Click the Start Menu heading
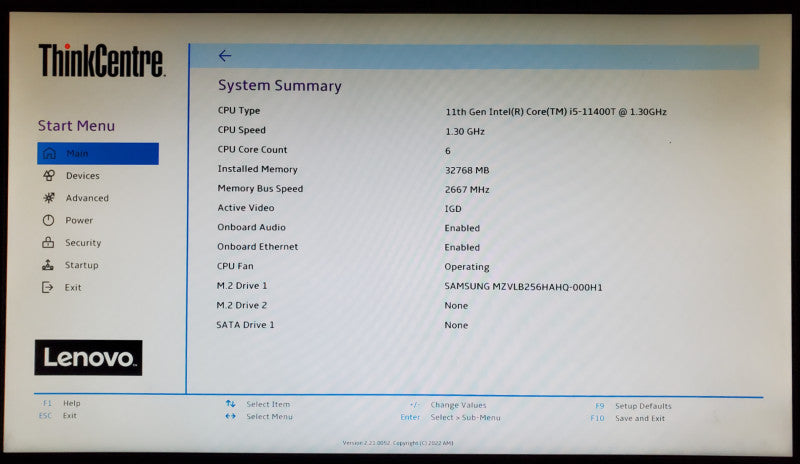This screenshot has height=464, width=800. [x=77, y=126]
